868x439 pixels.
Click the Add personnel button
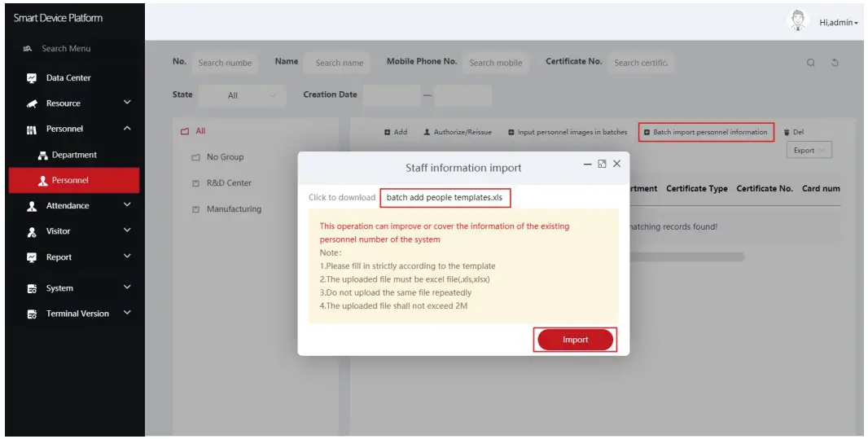click(x=396, y=132)
